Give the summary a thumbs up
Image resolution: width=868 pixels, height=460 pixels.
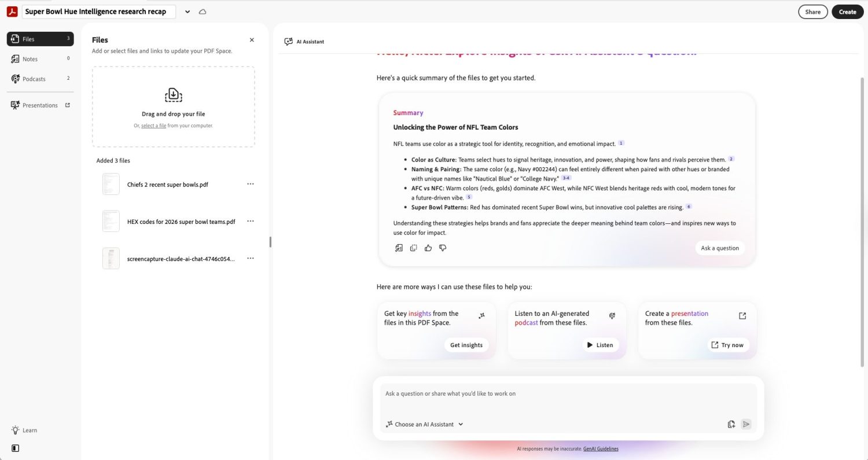(x=428, y=248)
